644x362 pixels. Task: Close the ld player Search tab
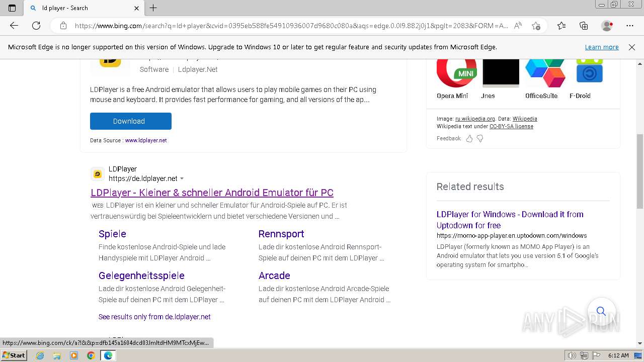point(137,8)
